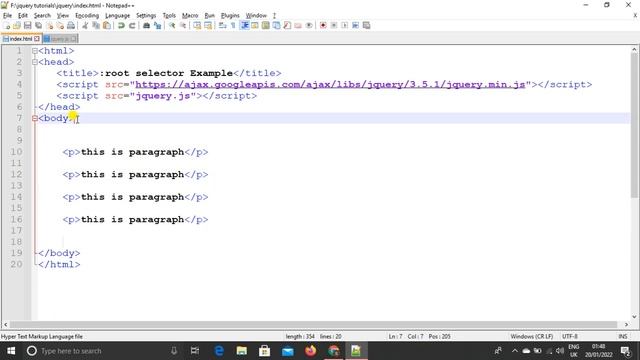Click the Redo arrow icon
Screen dimensions: 640x360
[x=132, y=25]
